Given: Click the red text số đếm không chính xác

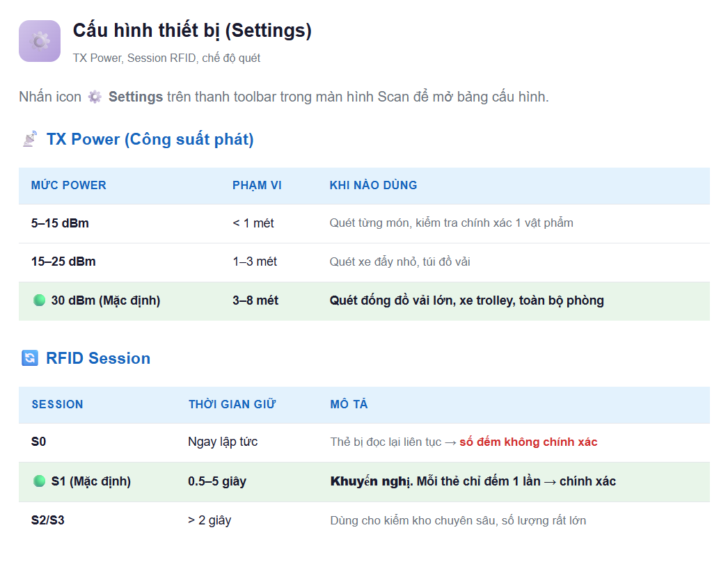Looking at the screenshot, I should click(528, 442).
